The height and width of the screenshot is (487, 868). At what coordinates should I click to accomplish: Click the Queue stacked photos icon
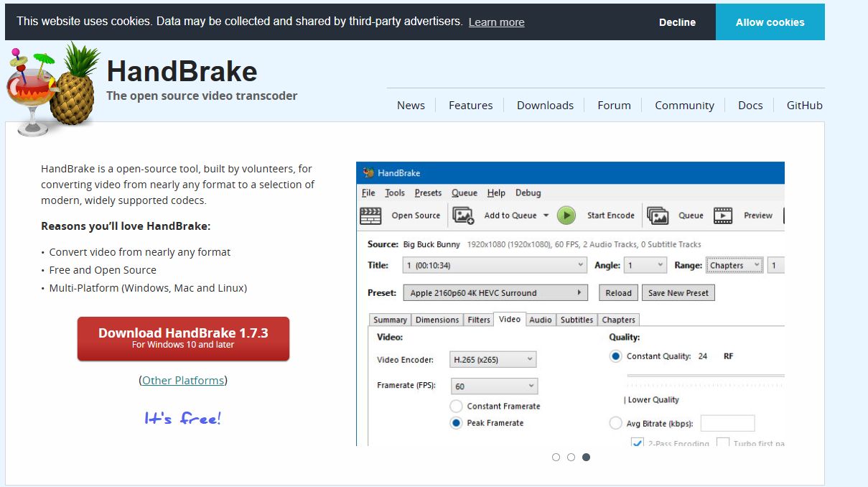(x=658, y=215)
